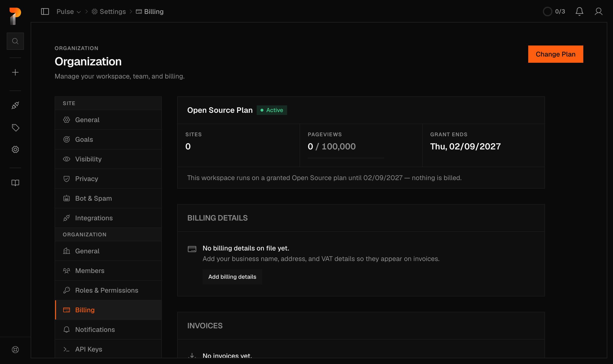Viewport: 613px width, 364px height.
Task: Click the Change Plan button
Action: (x=556, y=54)
